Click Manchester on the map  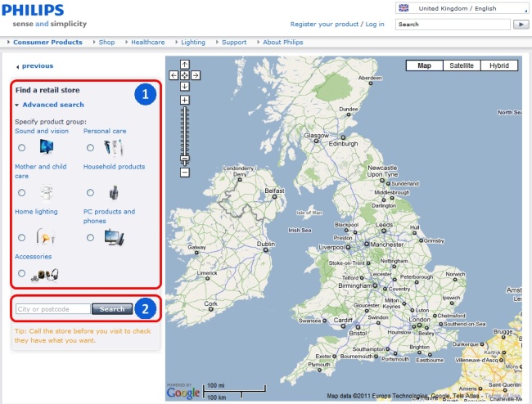coord(387,245)
